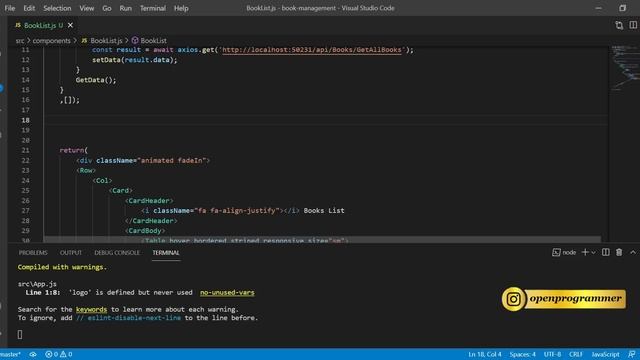Change encoding via 'UTF-8'

coord(552,354)
